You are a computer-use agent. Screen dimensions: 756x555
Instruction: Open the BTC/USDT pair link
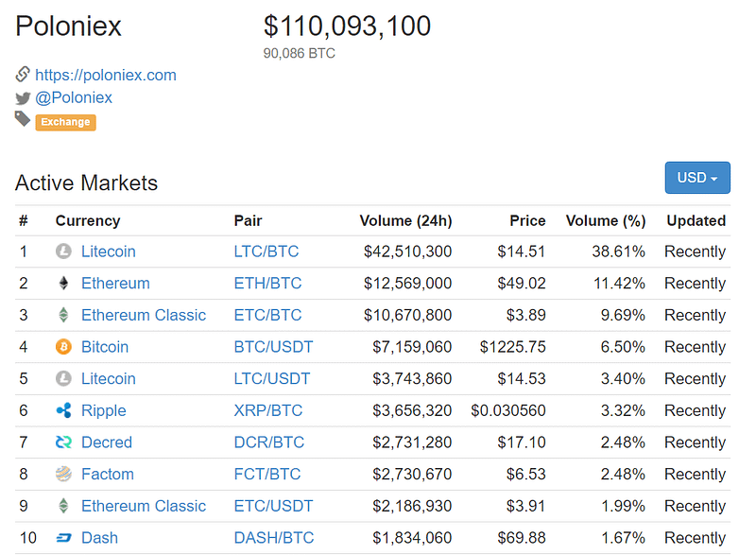pyautogui.click(x=273, y=347)
